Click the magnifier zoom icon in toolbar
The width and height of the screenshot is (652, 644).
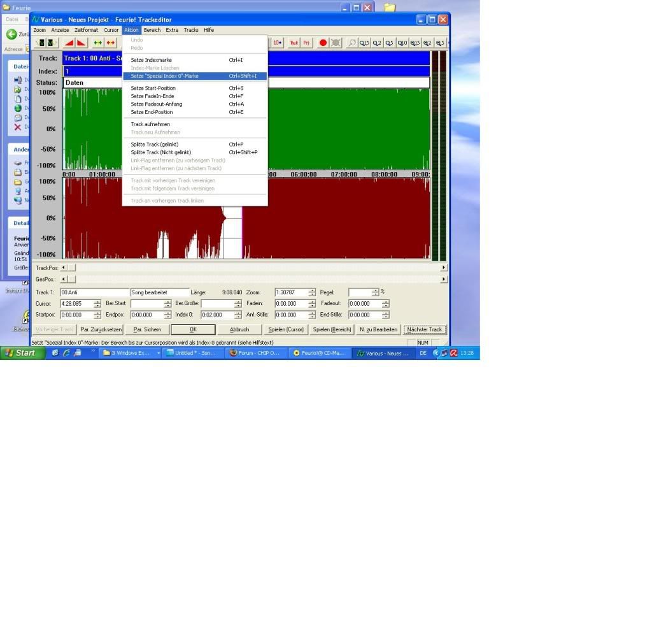click(x=352, y=43)
